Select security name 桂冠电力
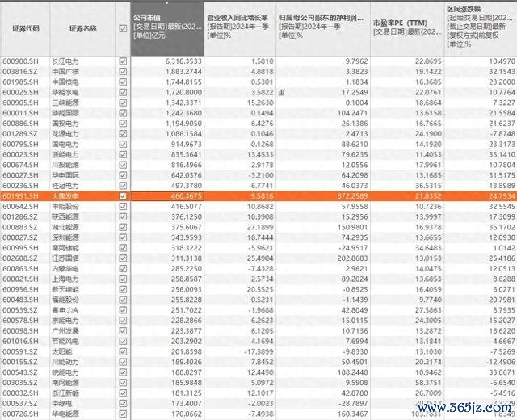517x420 pixels. [x=65, y=186]
